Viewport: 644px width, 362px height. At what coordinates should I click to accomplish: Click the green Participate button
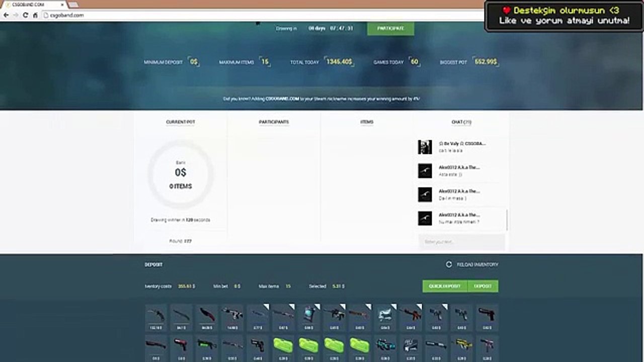(x=390, y=28)
